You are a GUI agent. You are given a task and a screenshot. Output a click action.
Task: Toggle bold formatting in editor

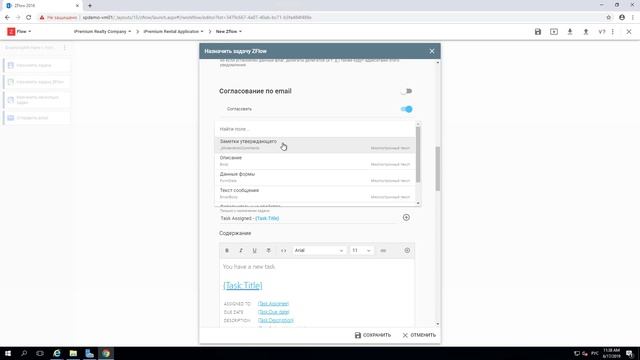pyautogui.click(x=227, y=250)
